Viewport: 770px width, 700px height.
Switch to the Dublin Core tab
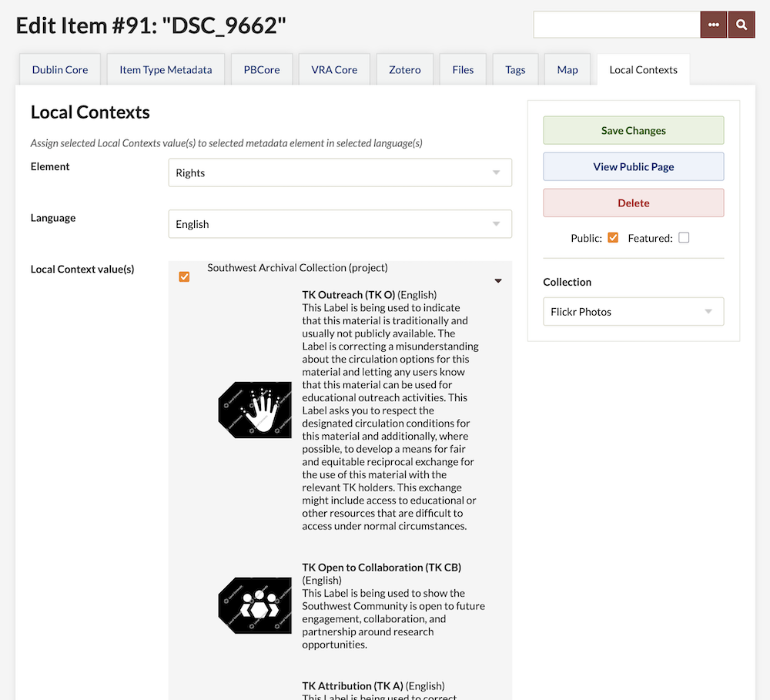[60, 69]
